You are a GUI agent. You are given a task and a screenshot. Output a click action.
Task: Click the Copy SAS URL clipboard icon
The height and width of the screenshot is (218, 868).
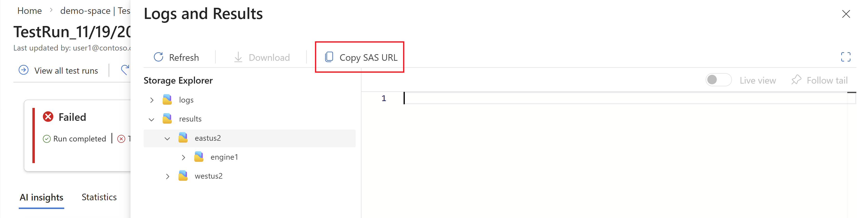click(329, 57)
